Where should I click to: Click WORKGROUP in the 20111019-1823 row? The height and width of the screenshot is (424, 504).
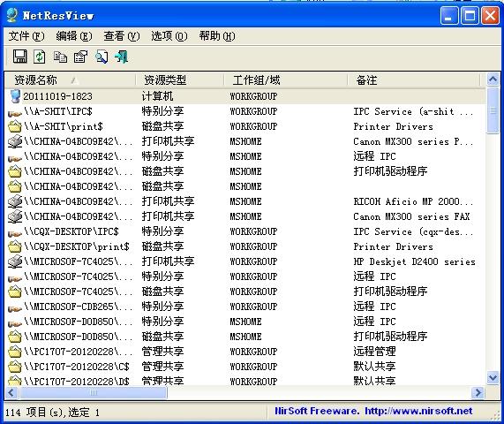[x=253, y=96]
